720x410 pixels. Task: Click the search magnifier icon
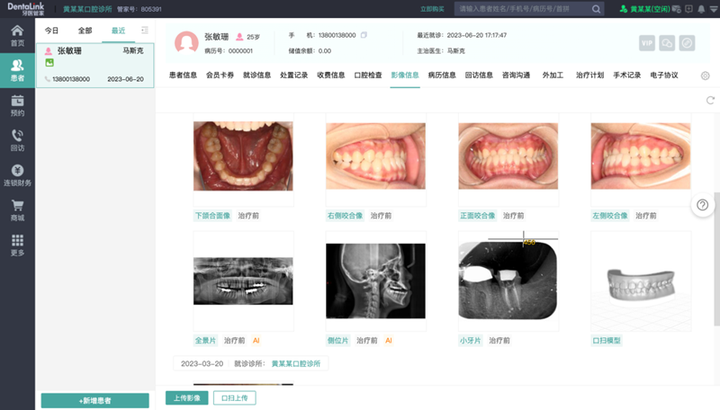[x=596, y=9]
